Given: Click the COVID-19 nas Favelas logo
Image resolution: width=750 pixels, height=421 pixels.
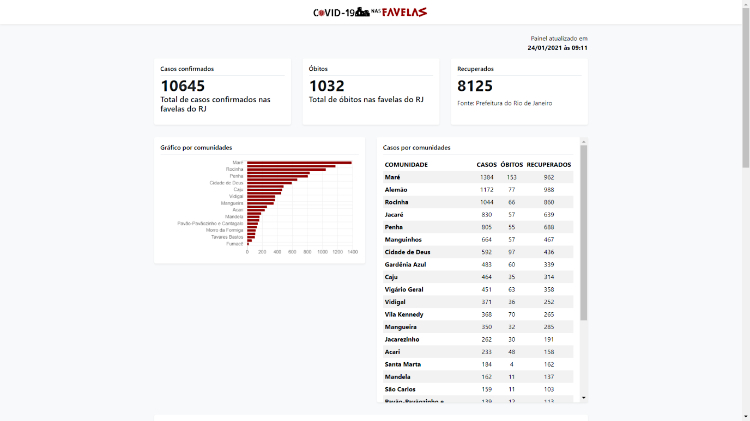Looking at the screenshot, I should [x=370, y=12].
